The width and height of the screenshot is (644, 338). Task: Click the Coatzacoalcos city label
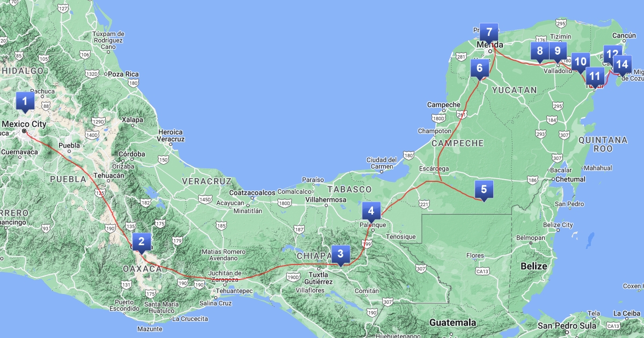(252, 193)
